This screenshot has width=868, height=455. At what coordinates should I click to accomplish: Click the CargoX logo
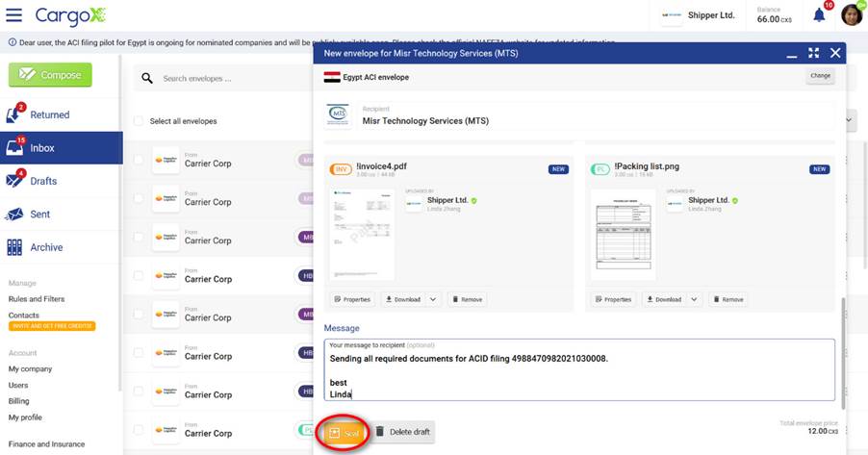69,16
